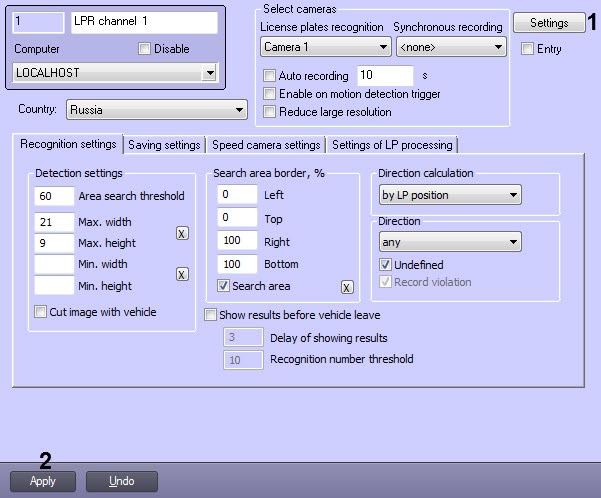This screenshot has height=498, width=601.
Task: Click the Settings button
Action: [x=548, y=22]
